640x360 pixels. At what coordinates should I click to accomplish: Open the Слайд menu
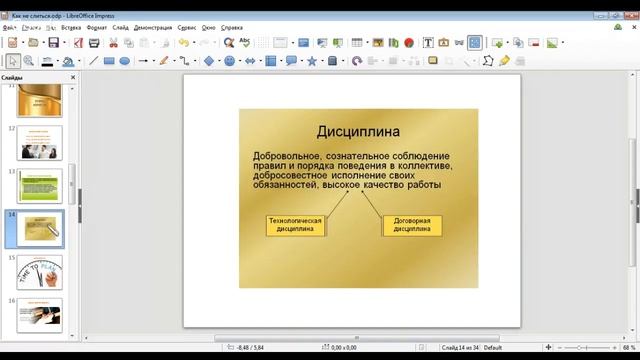point(120,28)
